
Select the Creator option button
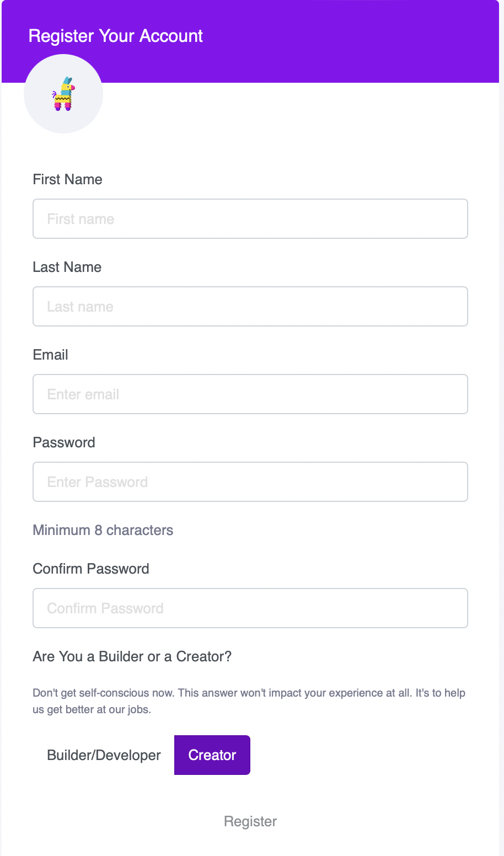tap(212, 755)
